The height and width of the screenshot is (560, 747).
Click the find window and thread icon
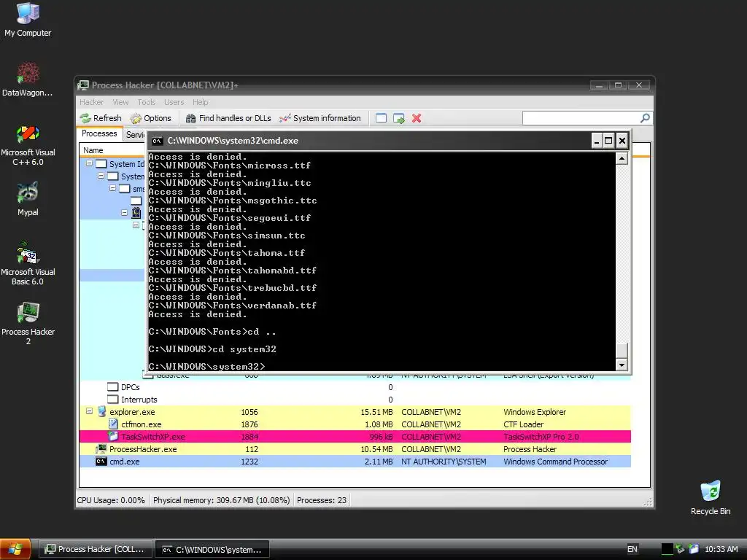coord(399,118)
